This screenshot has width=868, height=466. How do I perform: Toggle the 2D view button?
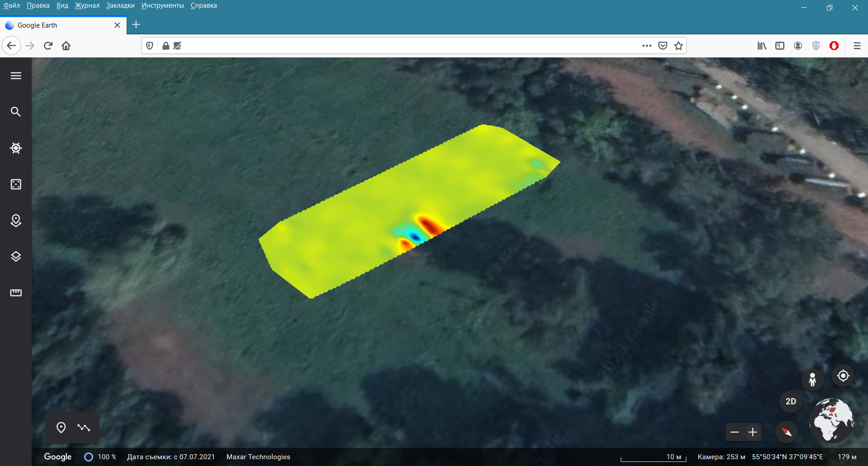pyautogui.click(x=791, y=401)
